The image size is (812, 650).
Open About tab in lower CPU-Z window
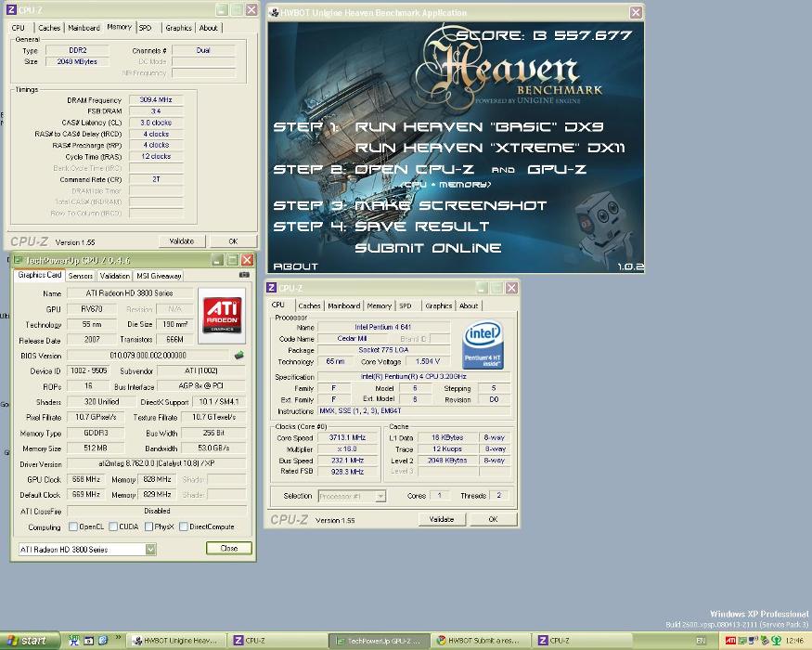pyautogui.click(x=469, y=305)
